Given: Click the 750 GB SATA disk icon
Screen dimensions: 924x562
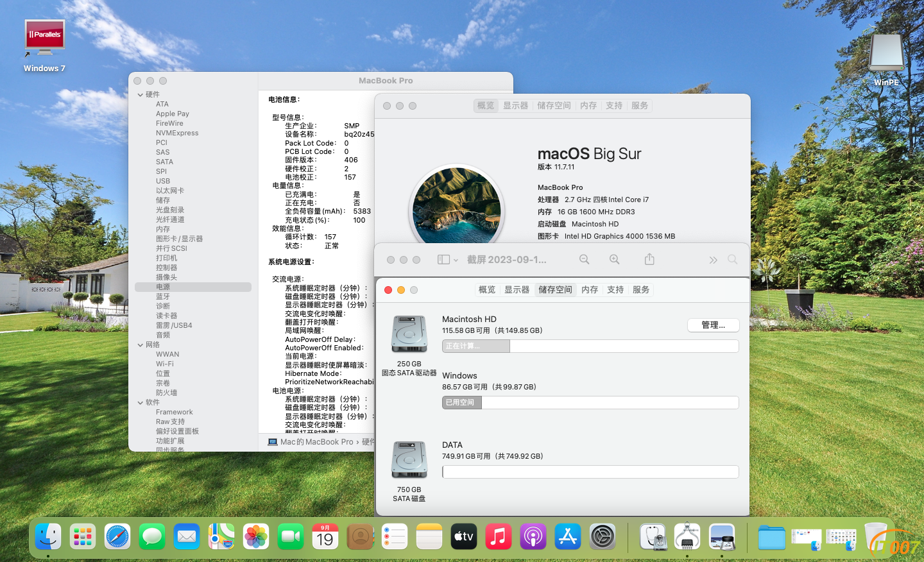Looking at the screenshot, I should 409,460.
